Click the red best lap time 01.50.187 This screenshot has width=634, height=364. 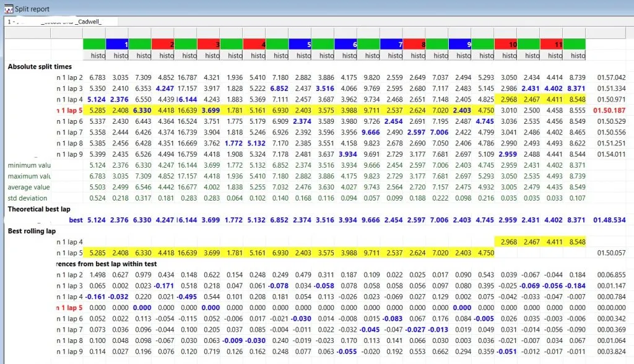(609, 110)
